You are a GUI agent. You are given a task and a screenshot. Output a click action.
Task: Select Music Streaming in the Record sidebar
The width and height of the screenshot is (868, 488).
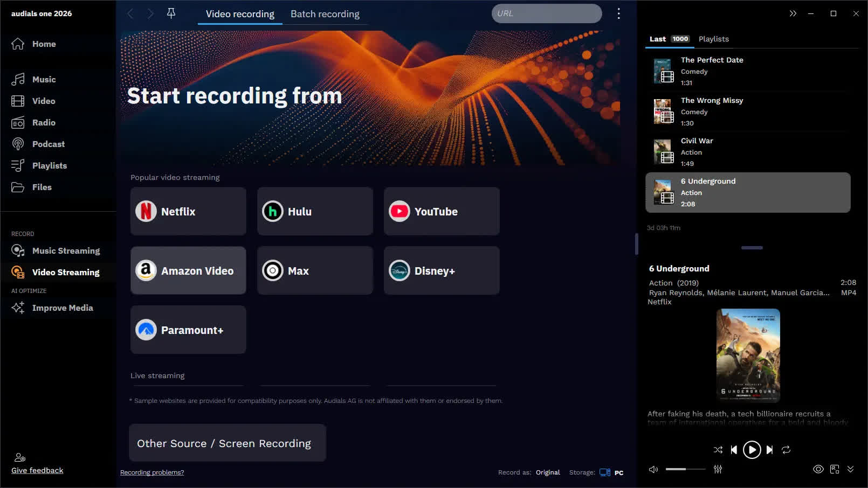point(66,250)
